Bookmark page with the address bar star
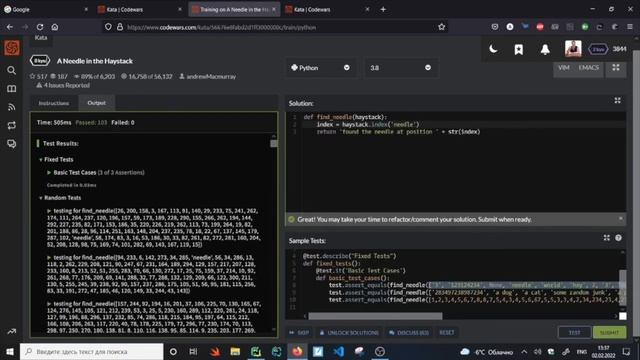The height and width of the screenshot is (360, 640). [441, 27]
